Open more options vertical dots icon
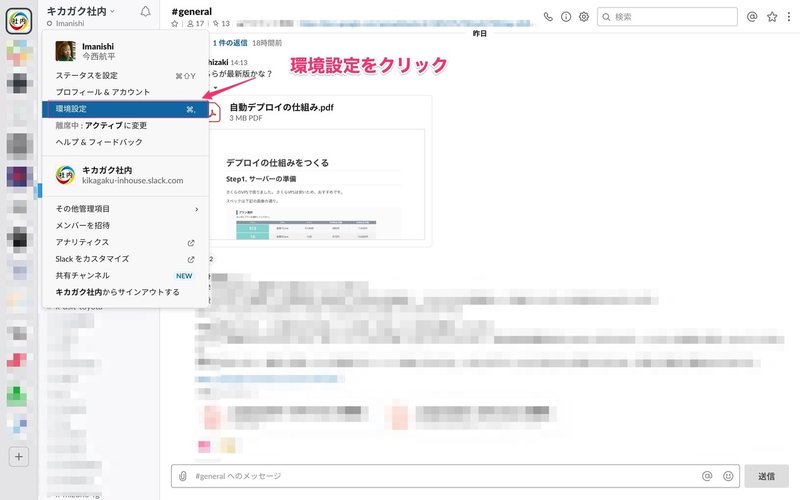Image resolution: width=800 pixels, height=500 pixels. (x=789, y=17)
